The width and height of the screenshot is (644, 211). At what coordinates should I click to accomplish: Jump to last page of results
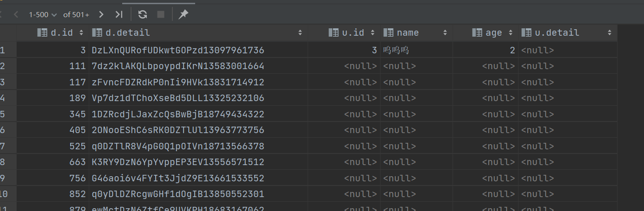119,14
